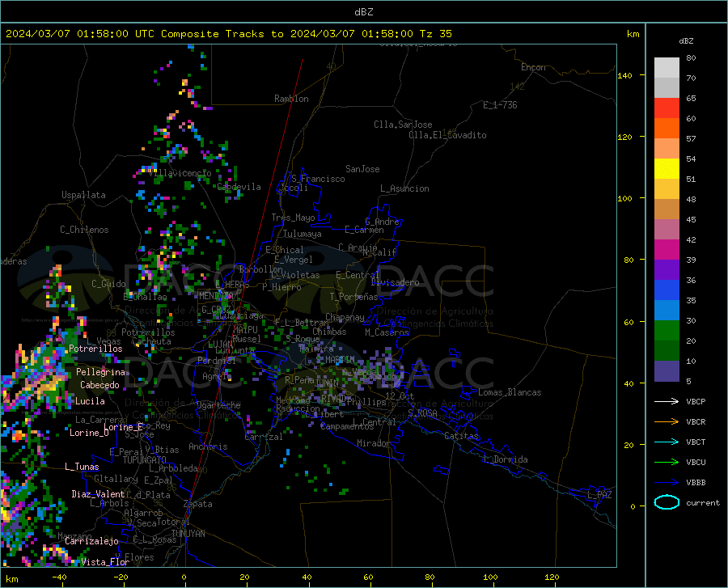728x588 pixels.
Task: Click the 'TUNUYAN' map label
Action: pyautogui.click(x=188, y=533)
